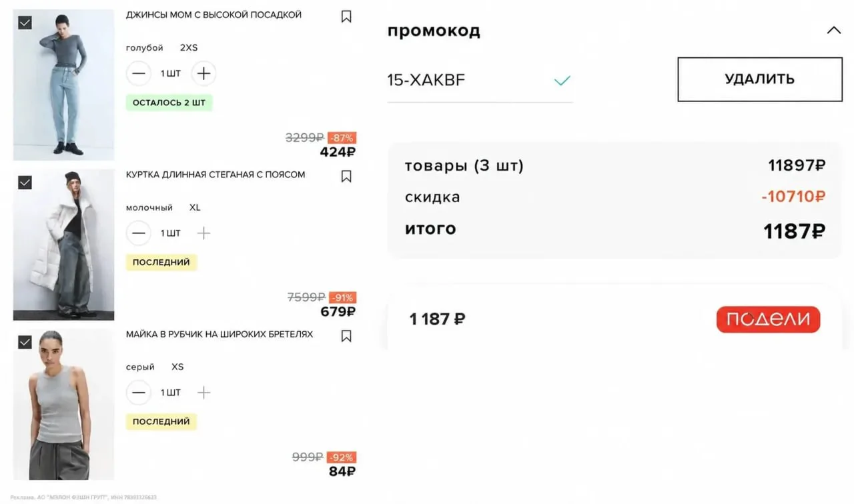The width and height of the screenshot is (854, 504).
Task: Click the УДАЛИТЬ promo code button
Action: 760,79
